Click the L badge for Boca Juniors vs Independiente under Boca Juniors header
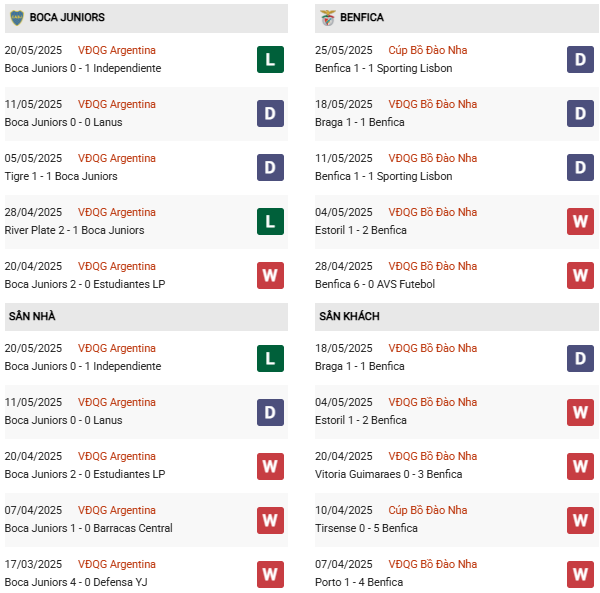The image size is (600, 593). (270, 59)
